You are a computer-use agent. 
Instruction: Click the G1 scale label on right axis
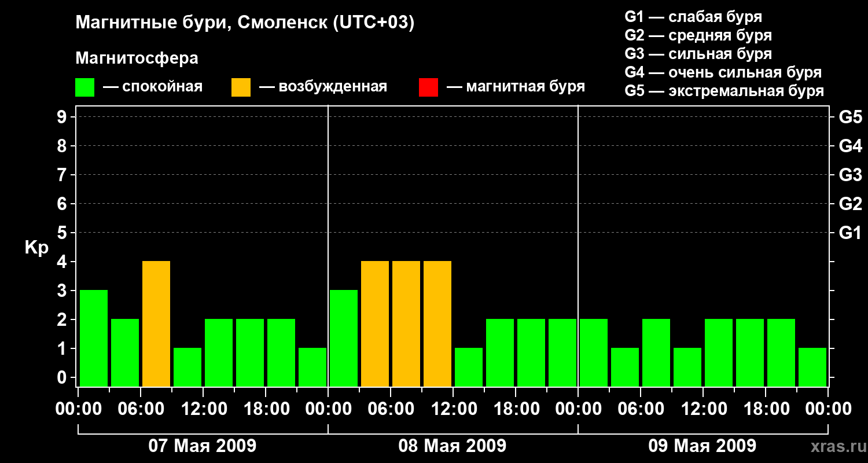point(850,233)
